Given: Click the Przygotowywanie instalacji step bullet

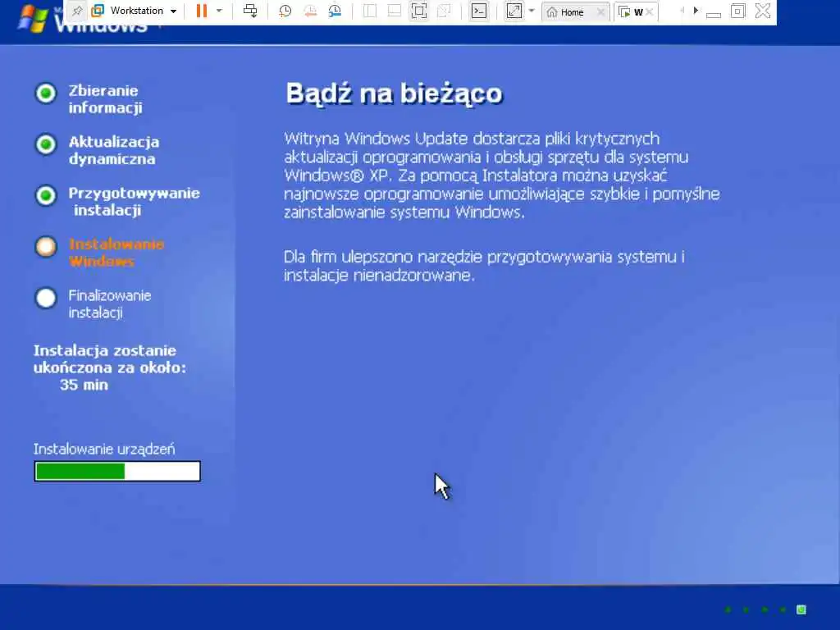Looking at the screenshot, I should click(46, 195).
